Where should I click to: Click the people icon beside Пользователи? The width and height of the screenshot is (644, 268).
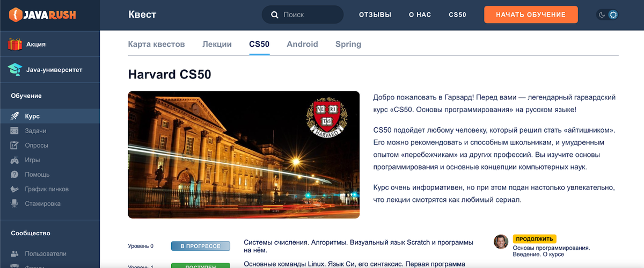click(x=14, y=253)
